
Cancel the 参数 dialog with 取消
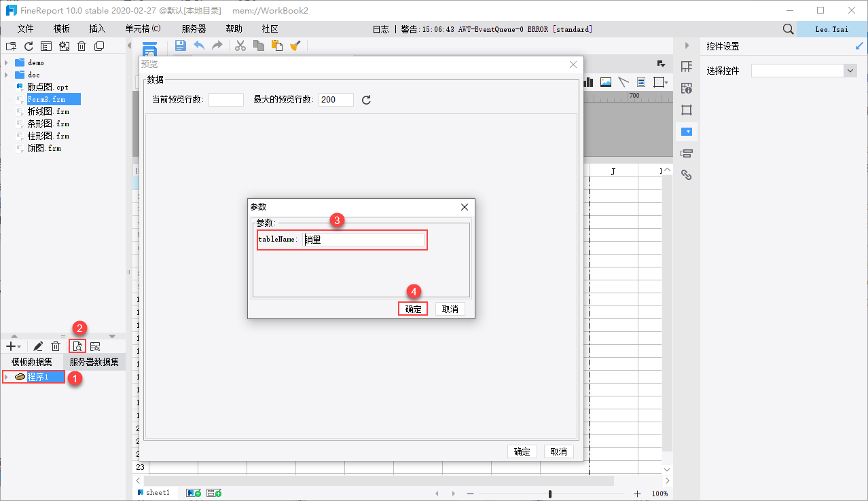pyautogui.click(x=450, y=309)
